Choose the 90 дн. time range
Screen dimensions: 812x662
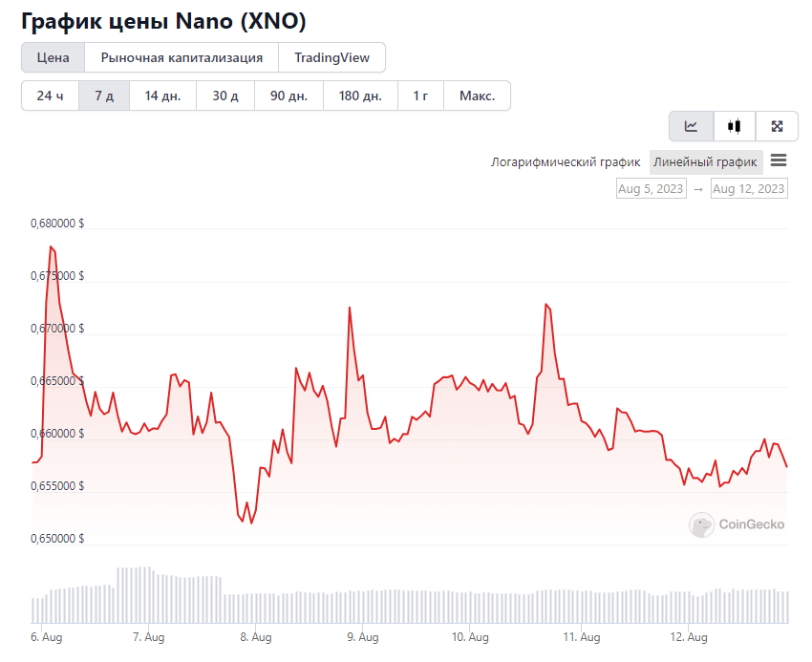pos(288,96)
